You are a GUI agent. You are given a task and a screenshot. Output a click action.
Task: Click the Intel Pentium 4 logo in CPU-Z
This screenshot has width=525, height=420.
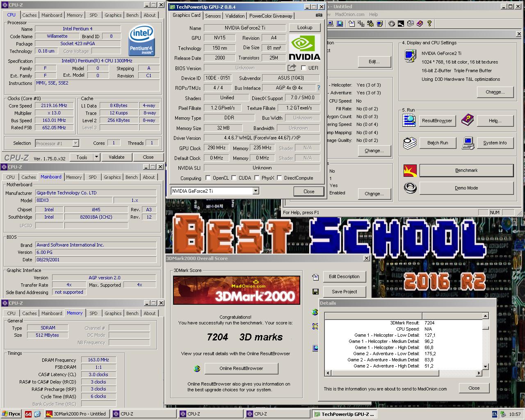141,40
